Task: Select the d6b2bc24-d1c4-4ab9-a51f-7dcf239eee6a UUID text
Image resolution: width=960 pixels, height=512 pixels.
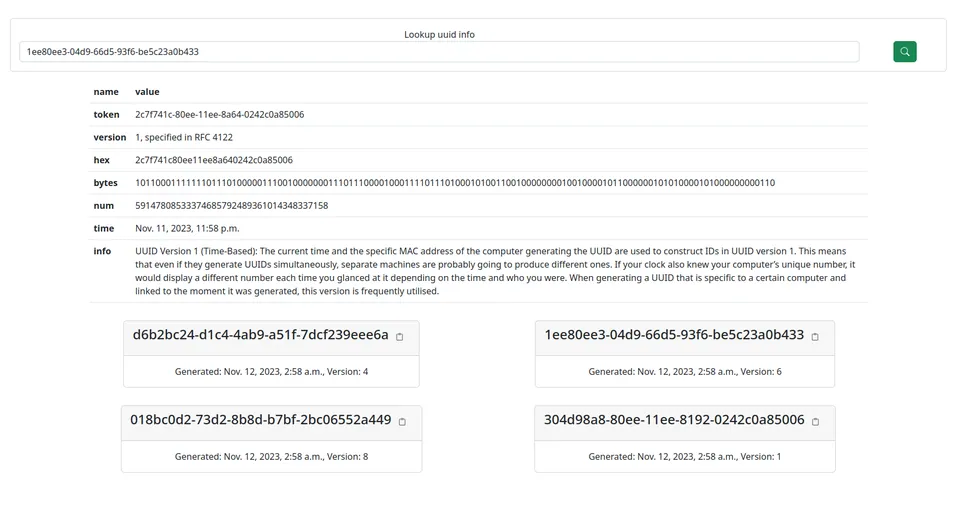Action: coord(260,335)
